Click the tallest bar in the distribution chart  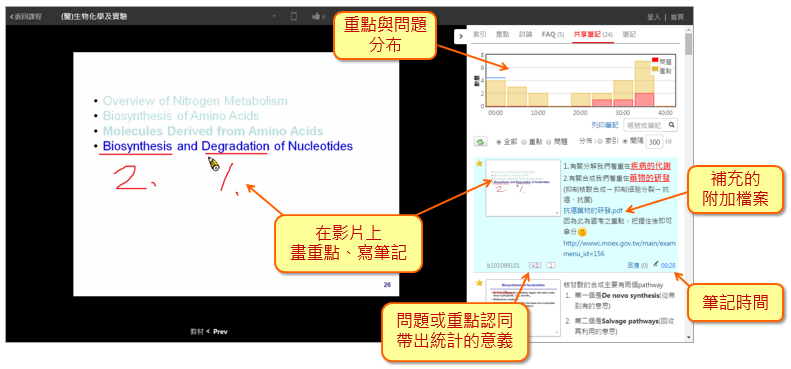point(644,84)
